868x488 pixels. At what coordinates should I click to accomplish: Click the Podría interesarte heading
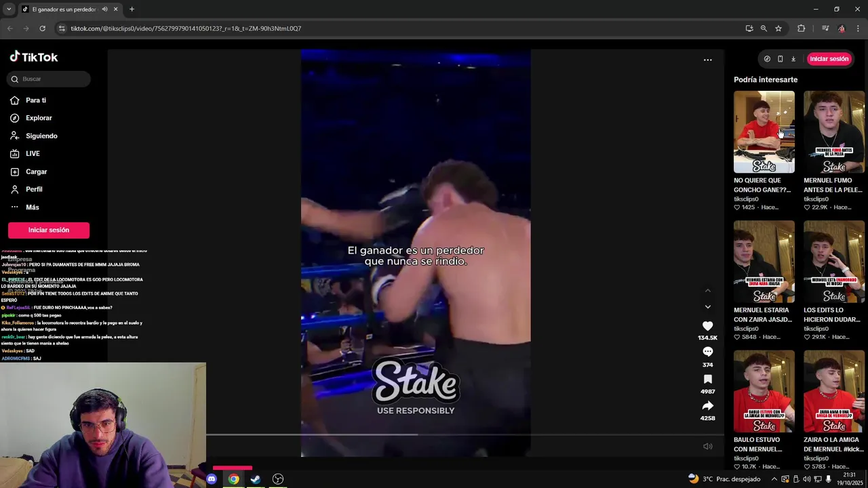[766, 79]
